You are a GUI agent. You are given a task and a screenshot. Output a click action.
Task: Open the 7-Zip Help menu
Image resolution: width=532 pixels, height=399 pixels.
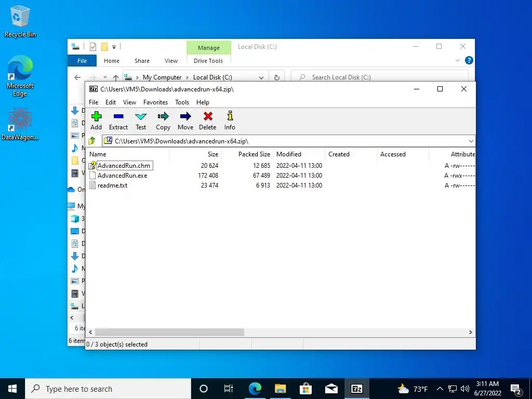click(x=203, y=102)
